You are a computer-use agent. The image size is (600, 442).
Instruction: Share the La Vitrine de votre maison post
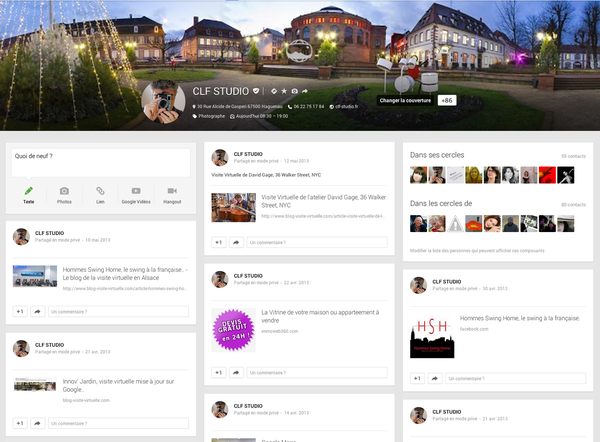click(x=236, y=372)
